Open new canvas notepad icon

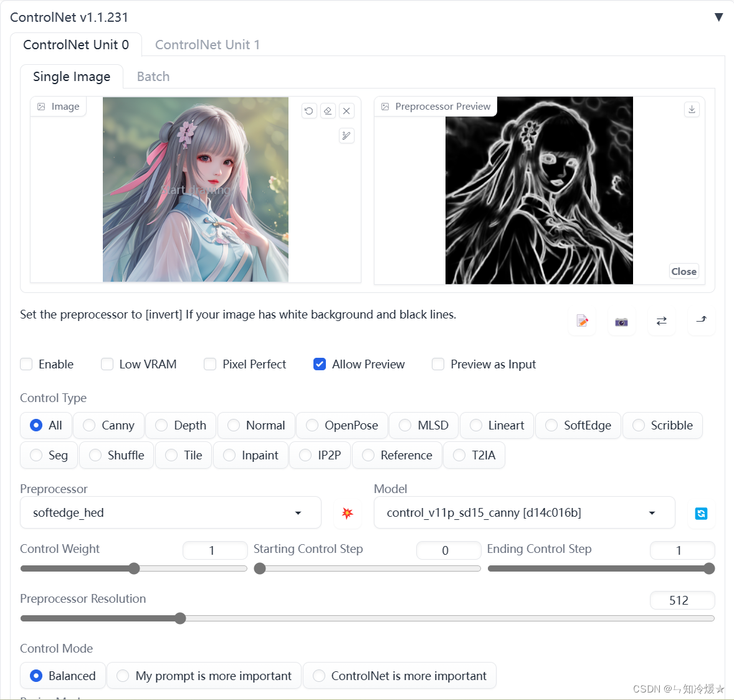[582, 321]
